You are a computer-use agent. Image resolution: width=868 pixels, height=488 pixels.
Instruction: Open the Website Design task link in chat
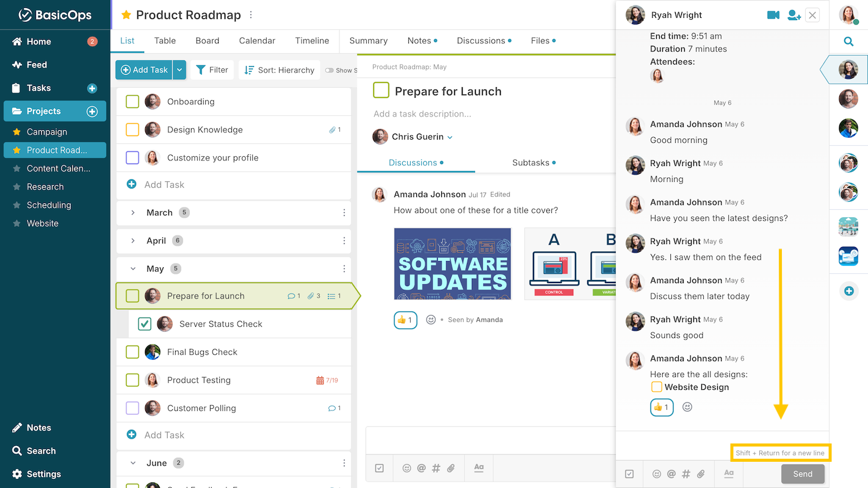pyautogui.click(x=696, y=387)
